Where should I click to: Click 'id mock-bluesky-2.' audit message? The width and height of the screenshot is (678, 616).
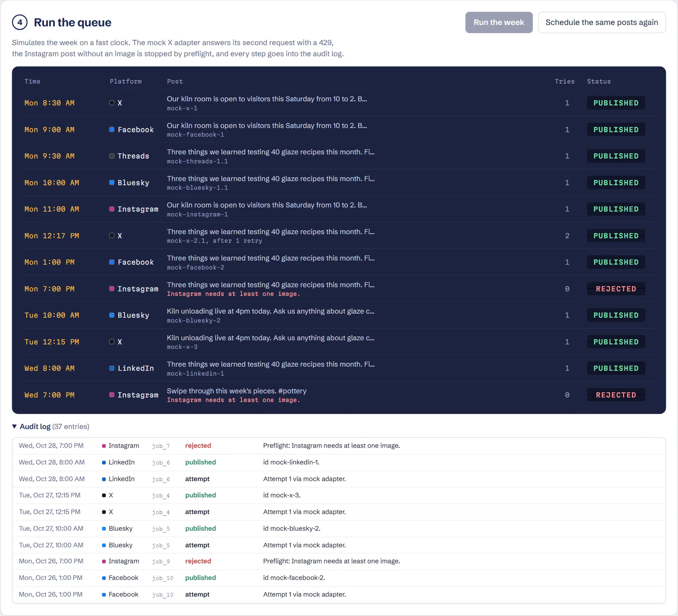pyautogui.click(x=292, y=529)
